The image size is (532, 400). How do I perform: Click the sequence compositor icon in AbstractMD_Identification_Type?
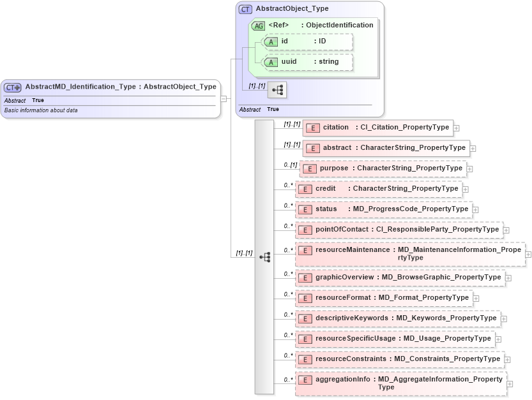[x=264, y=256]
